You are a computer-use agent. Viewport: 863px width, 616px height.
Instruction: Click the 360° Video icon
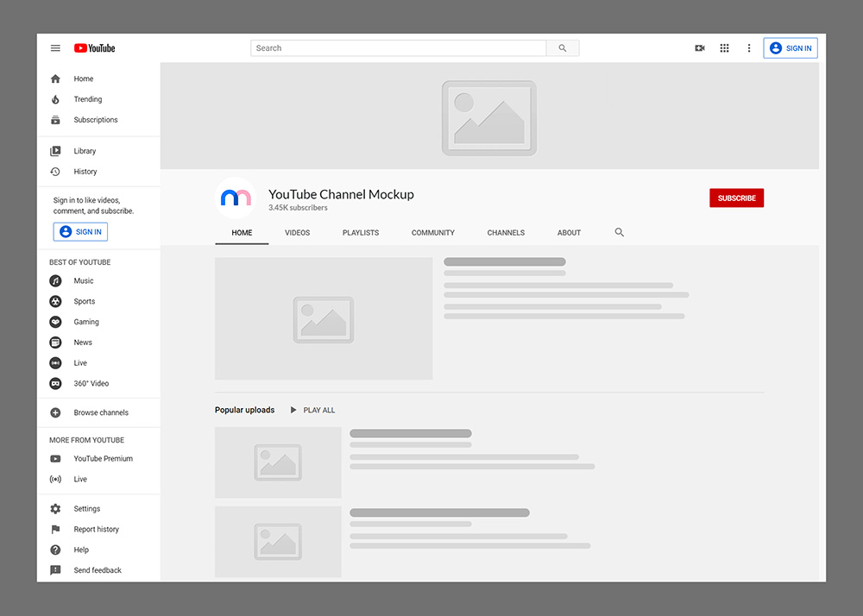(x=55, y=383)
